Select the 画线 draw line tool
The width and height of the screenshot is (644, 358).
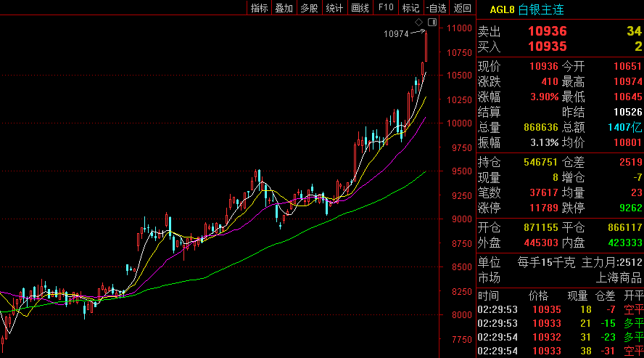coord(360,8)
